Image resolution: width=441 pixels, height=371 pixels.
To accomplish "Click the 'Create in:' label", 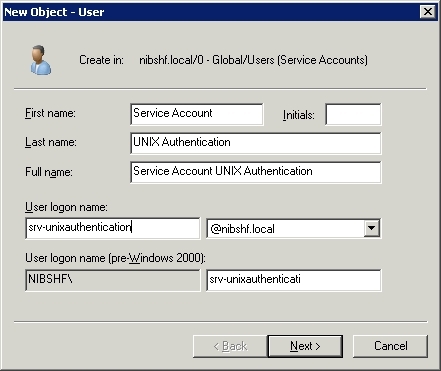I will coord(101,60).
